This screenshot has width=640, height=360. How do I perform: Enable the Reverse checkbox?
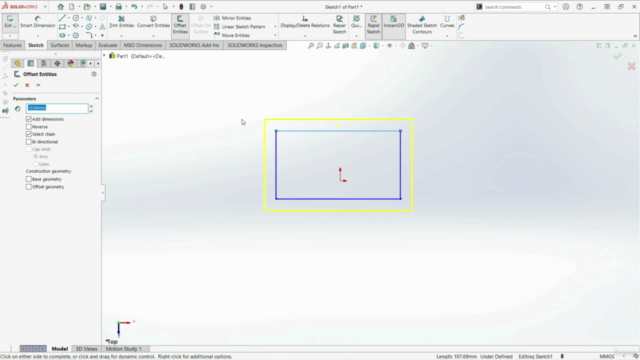point(29,127)
